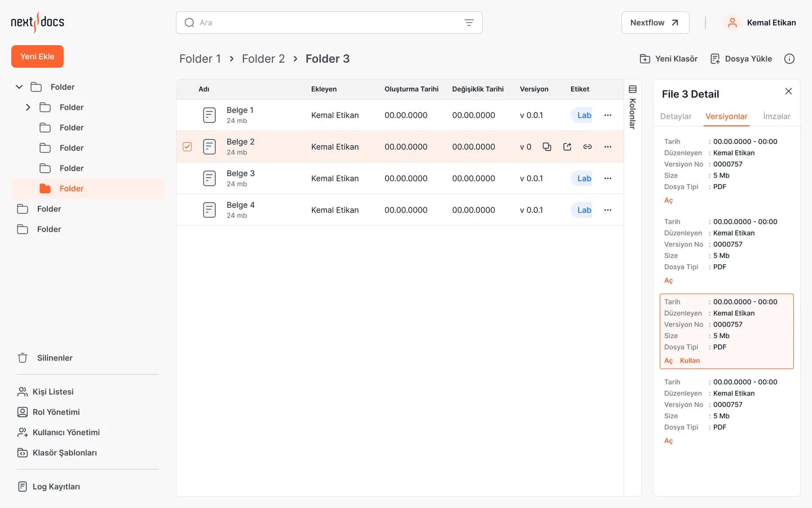Click the search filter icon
Screen dimensions: 812x508
pos(469,23)
